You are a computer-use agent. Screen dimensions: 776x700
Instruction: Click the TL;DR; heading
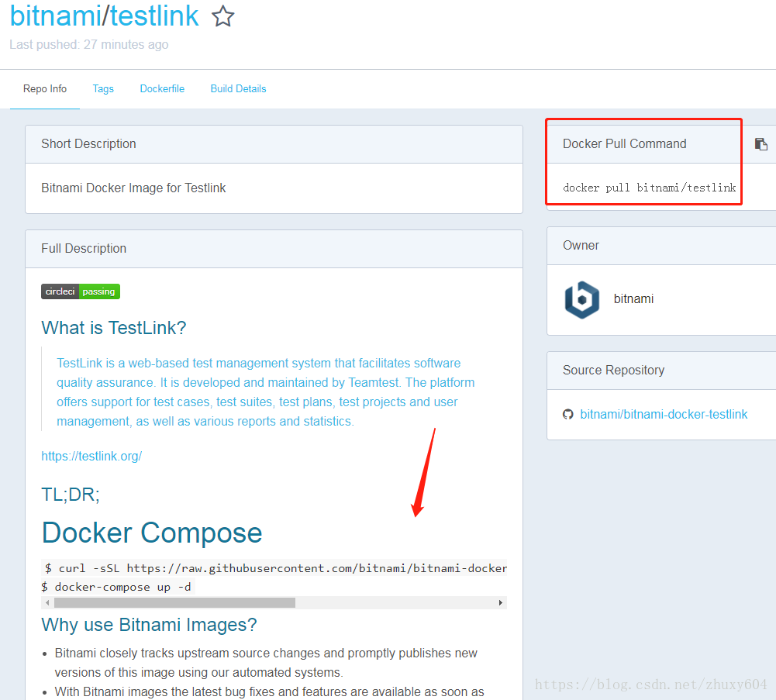click(71, 495)
